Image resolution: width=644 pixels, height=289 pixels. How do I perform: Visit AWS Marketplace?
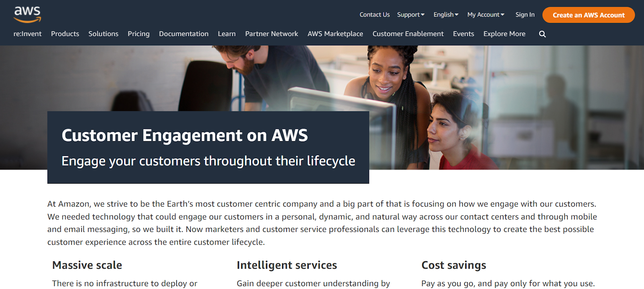[x=335, y=34]
